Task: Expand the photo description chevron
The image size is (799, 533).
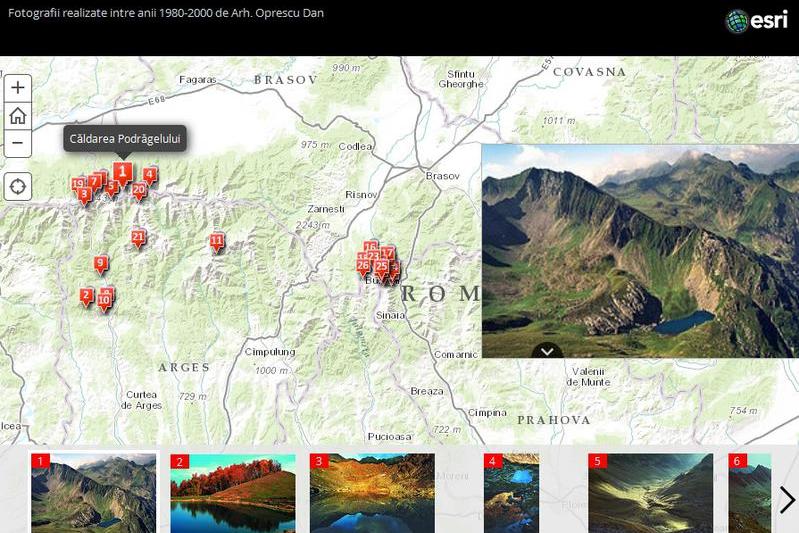Action: [546, 350]
